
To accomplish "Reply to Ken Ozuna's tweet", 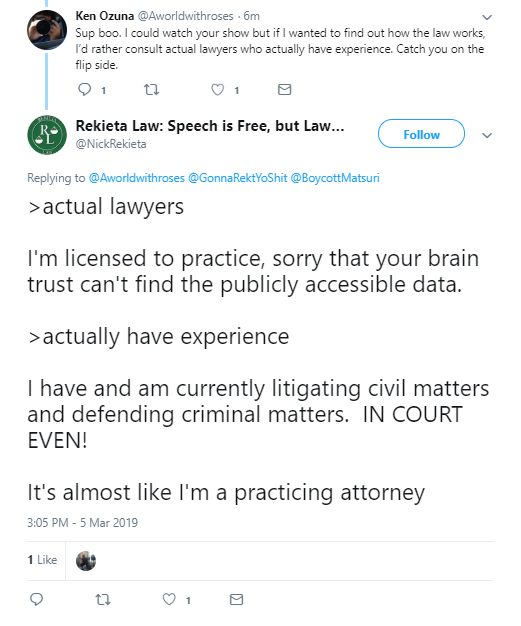I will tap(85, 89).
